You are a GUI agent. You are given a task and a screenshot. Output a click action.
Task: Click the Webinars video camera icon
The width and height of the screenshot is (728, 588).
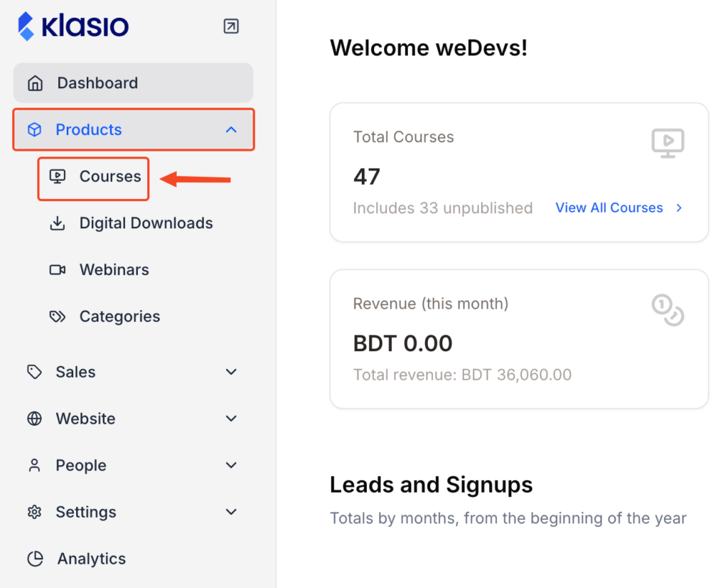pyautogui.click(x=58, y=270)
